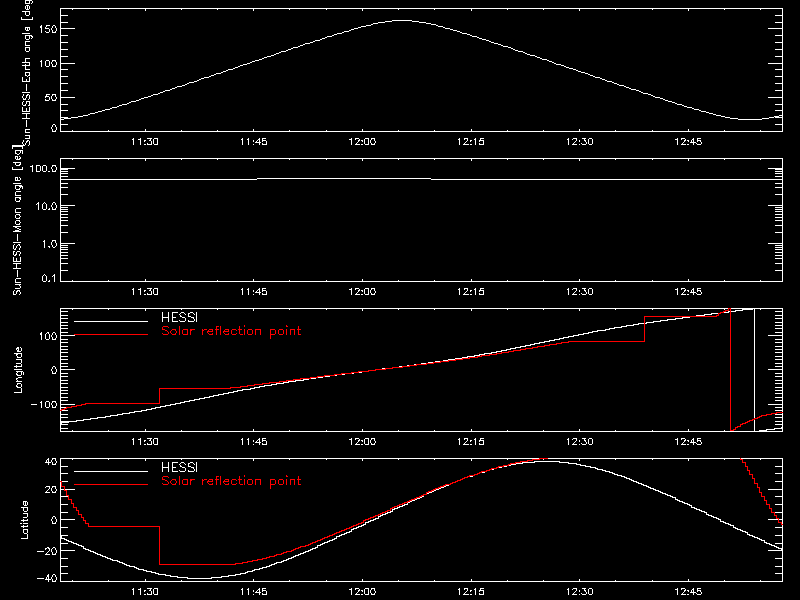Select the HESSI legend label in Longitude plot

coord(179,317)
